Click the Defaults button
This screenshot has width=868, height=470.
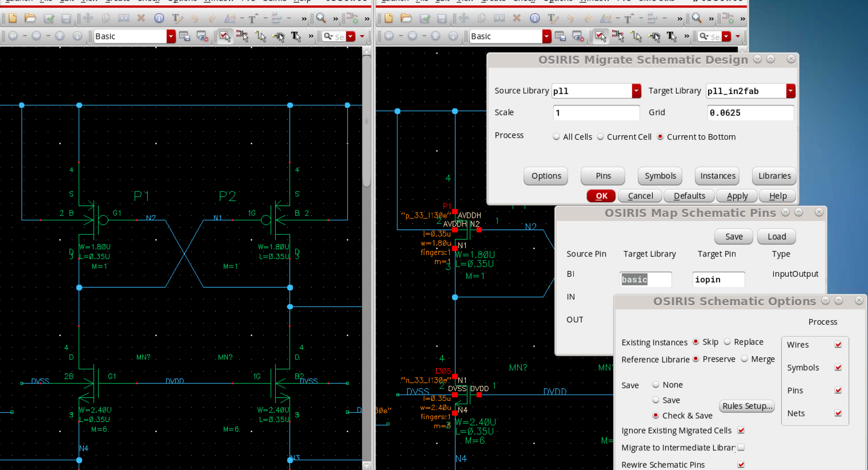(689, 196)
